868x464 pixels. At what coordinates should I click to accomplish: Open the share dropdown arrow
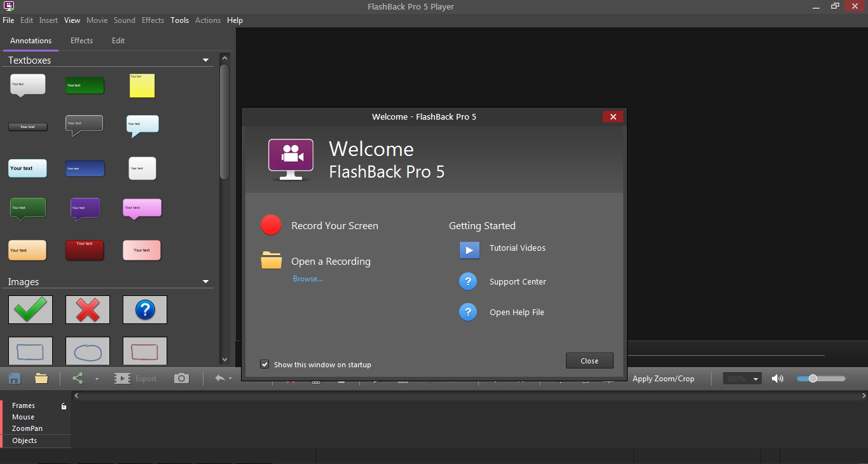[97, 379]
